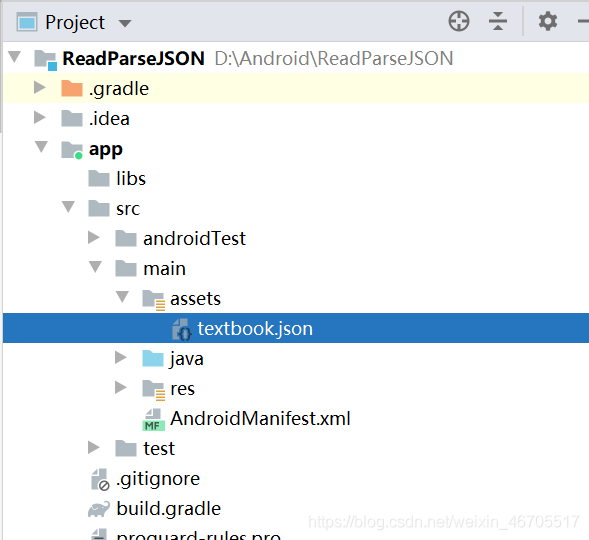The height and width of the screenshot is (540, 589).
Task: Click the Project view window icon
Action: click(27, 22)
